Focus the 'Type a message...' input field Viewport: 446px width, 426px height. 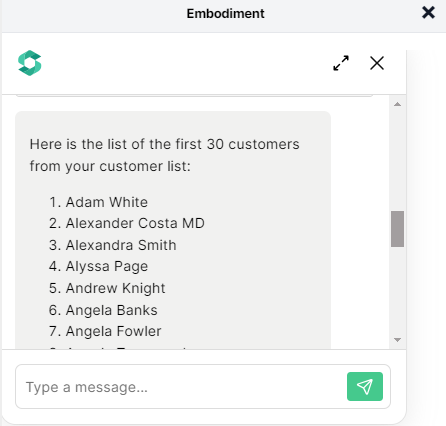coord(182,387)
